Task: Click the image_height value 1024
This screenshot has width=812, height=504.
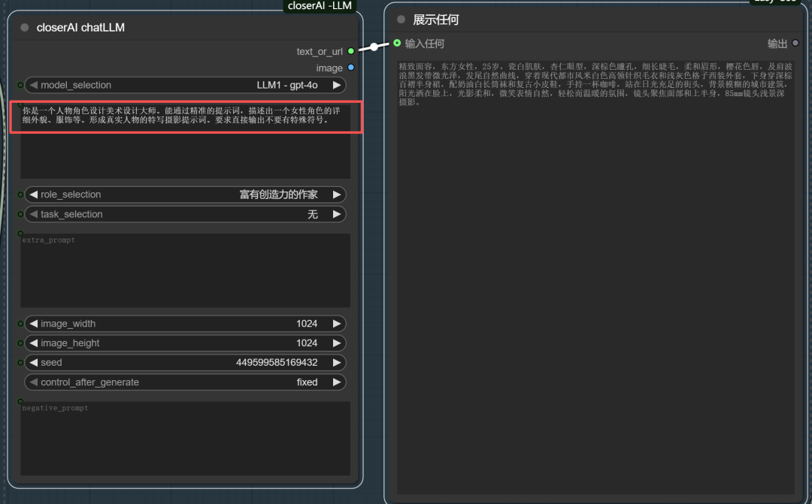Action: pos(307,343)
